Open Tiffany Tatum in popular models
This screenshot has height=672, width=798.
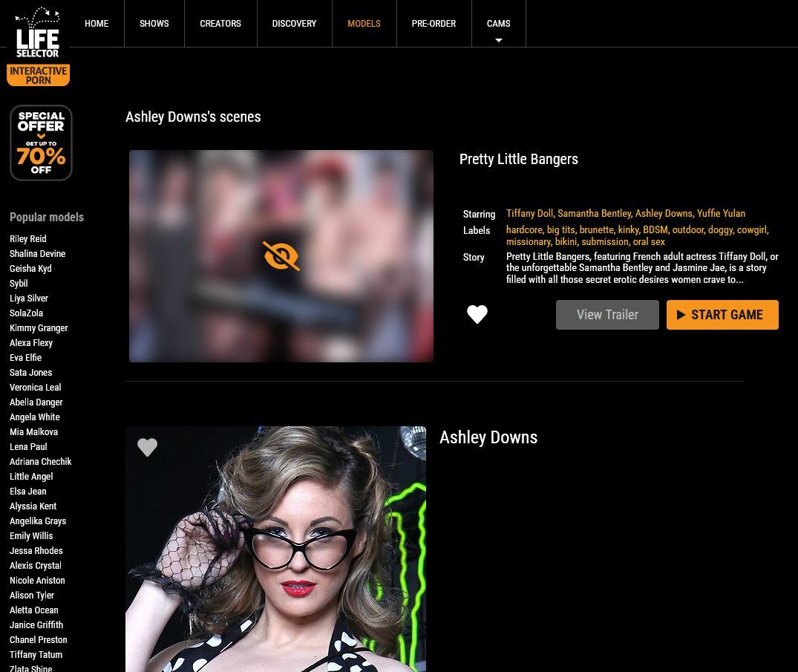36,655
